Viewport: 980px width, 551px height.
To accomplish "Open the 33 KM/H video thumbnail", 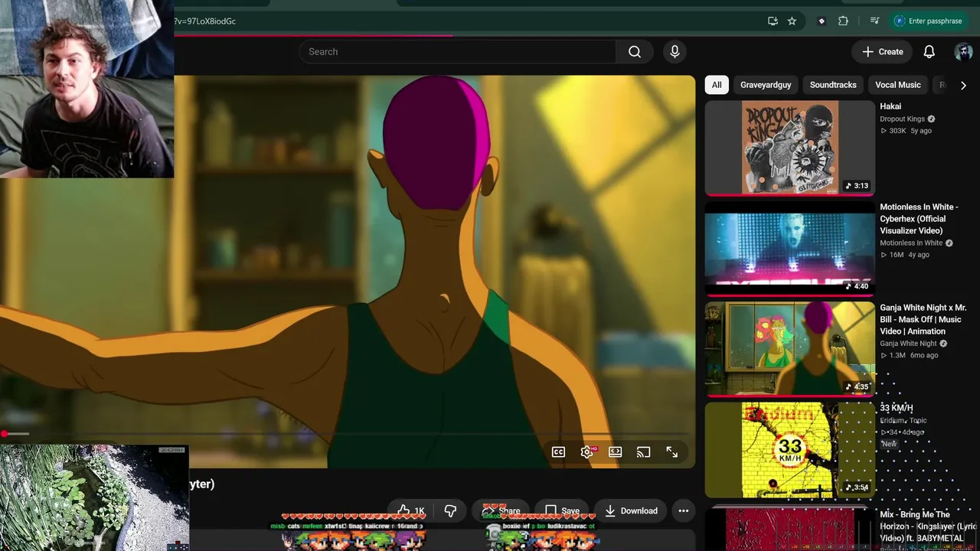I will point(789,450).
